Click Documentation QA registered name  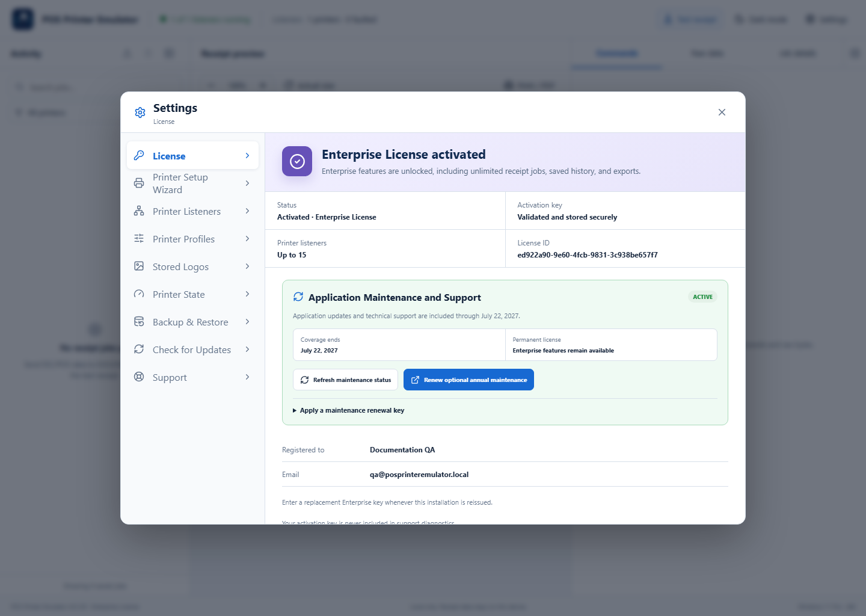(x=402, y=450)
